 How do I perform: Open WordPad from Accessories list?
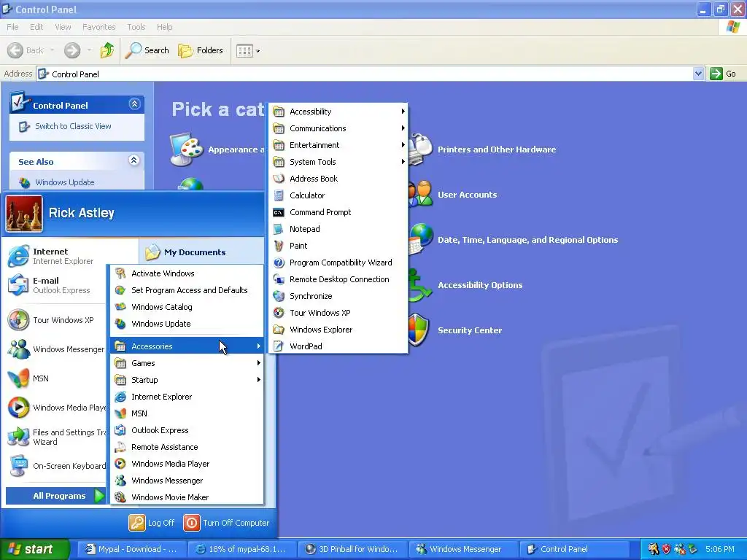tap(338, 346)
